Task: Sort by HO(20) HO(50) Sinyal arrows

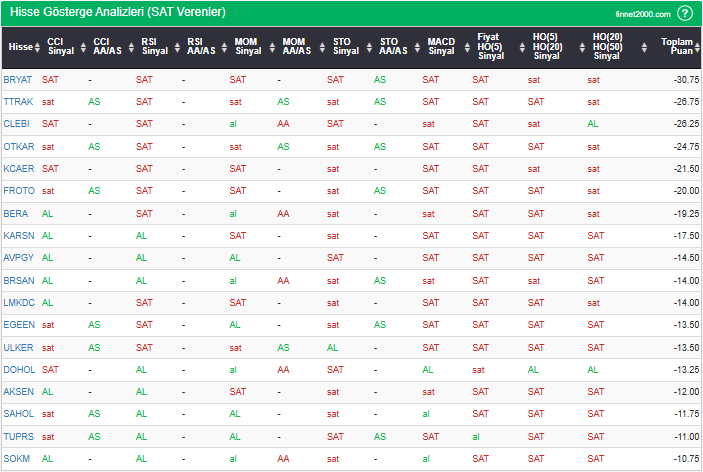Action: [x=644, y=47]
